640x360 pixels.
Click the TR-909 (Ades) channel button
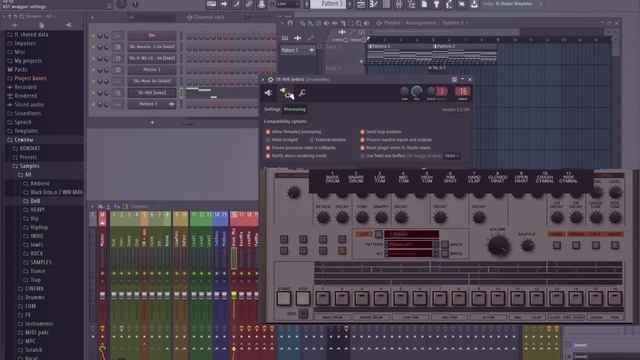(x=152, y=93)
